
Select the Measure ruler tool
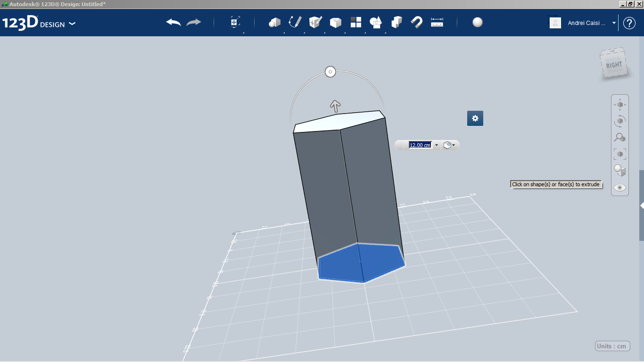(438, 23)
